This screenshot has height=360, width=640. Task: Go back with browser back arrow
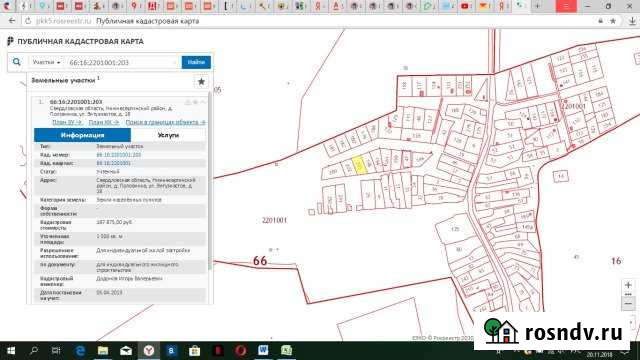click(12, 21)
